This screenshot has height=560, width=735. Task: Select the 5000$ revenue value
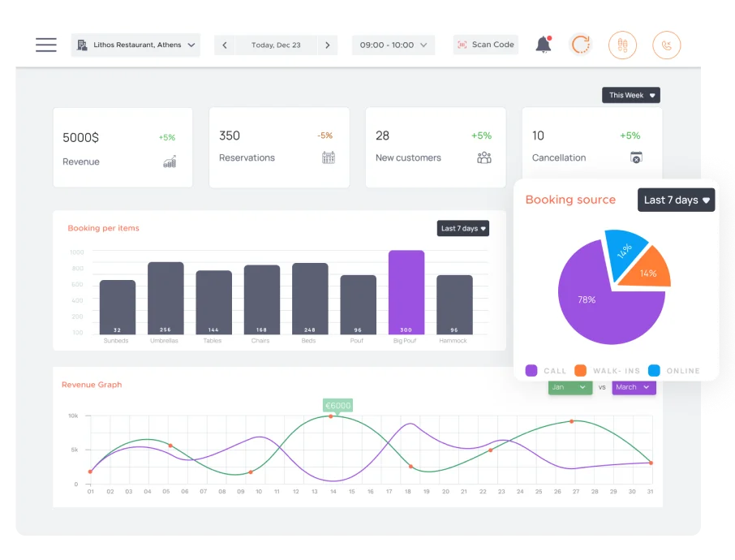click(80, 137)
